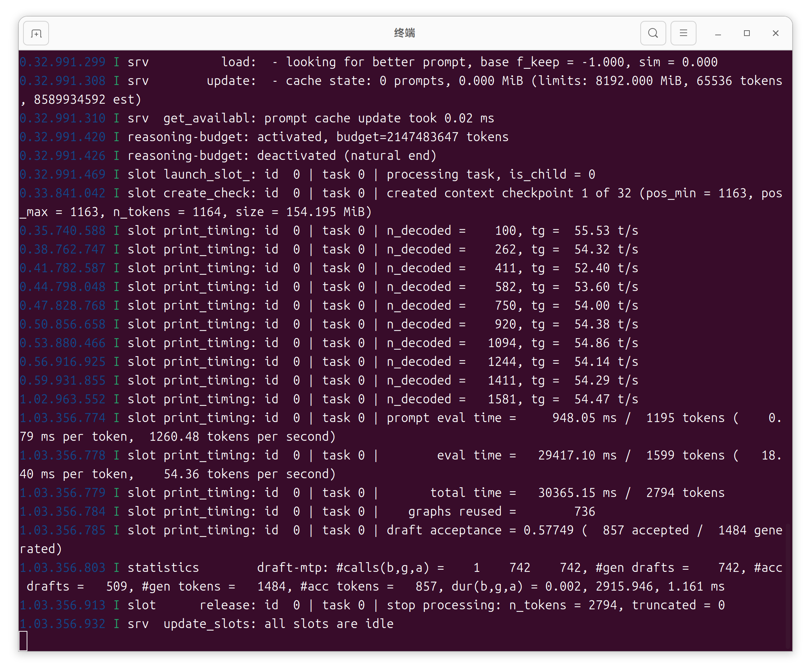Click '1260.48 tokens per second)' text
The image size is (811, 672).
[x=242, y=437]
